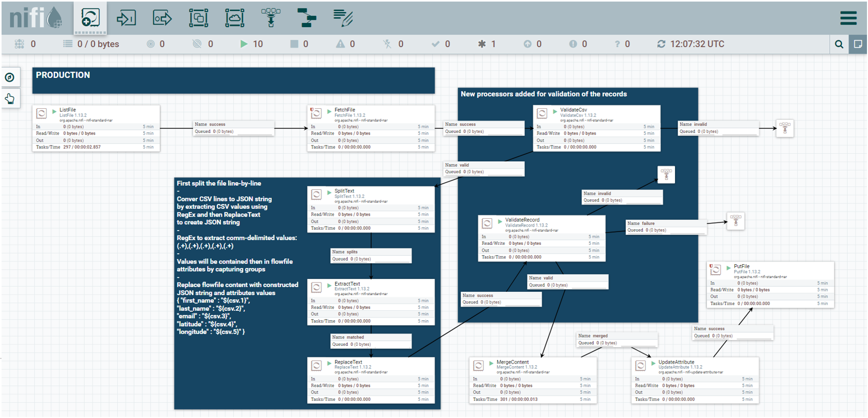868x418 pixels.
Task: Select the ReplaceText processor
Action: (371, 380)
